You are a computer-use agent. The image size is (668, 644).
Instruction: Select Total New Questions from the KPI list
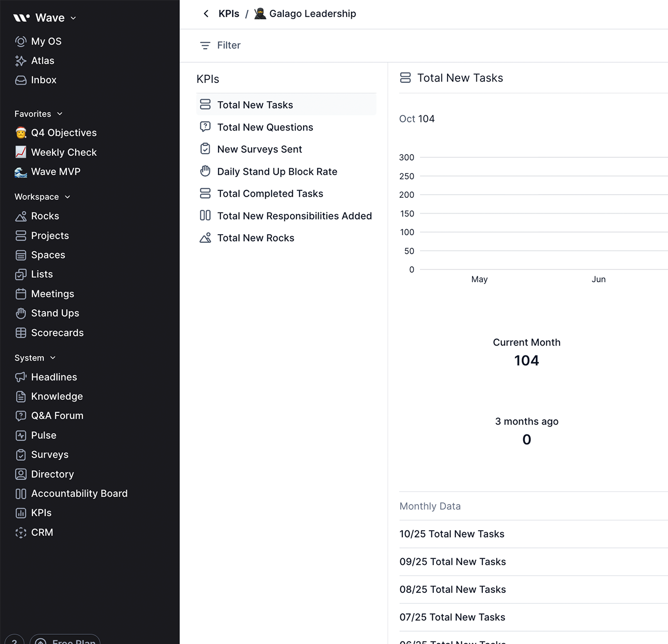tap(265, 127)
